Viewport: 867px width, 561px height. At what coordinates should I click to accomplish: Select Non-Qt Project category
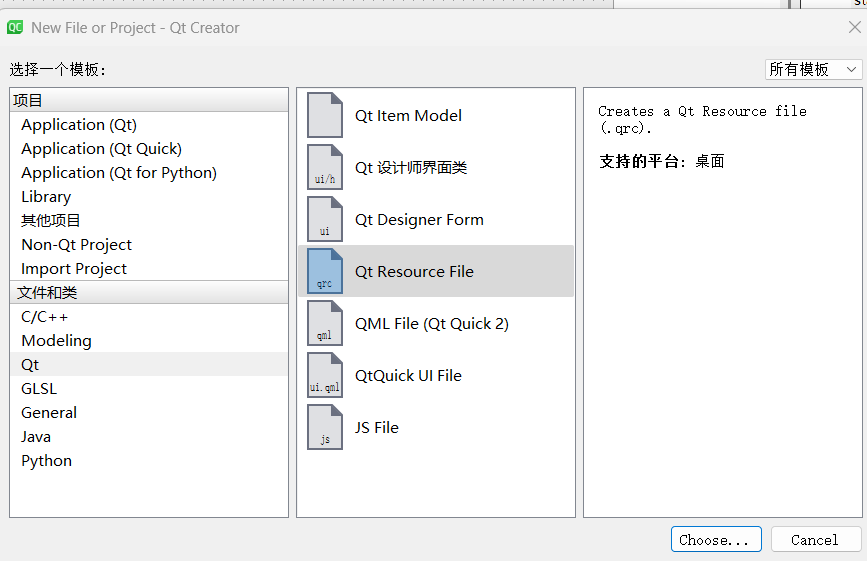(x=149, y=244)
